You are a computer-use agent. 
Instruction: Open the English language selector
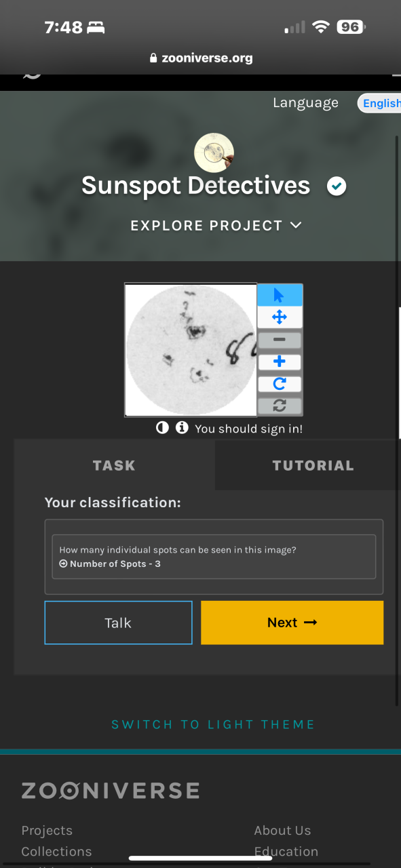coord(380,103)
